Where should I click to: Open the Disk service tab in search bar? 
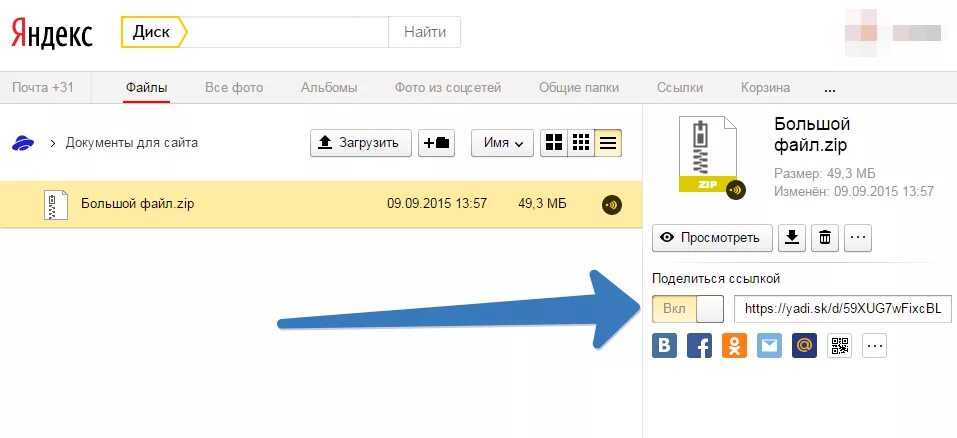pos(153,32)
